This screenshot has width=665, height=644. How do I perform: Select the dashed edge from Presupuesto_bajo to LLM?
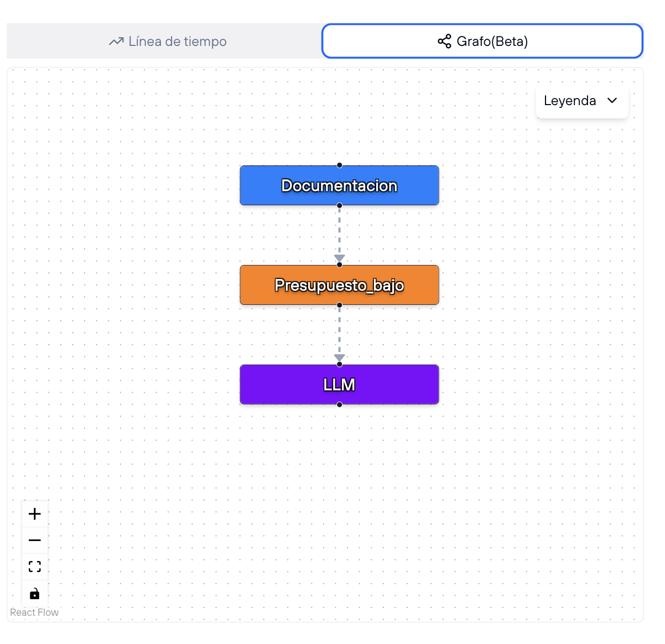pos(340,331)
